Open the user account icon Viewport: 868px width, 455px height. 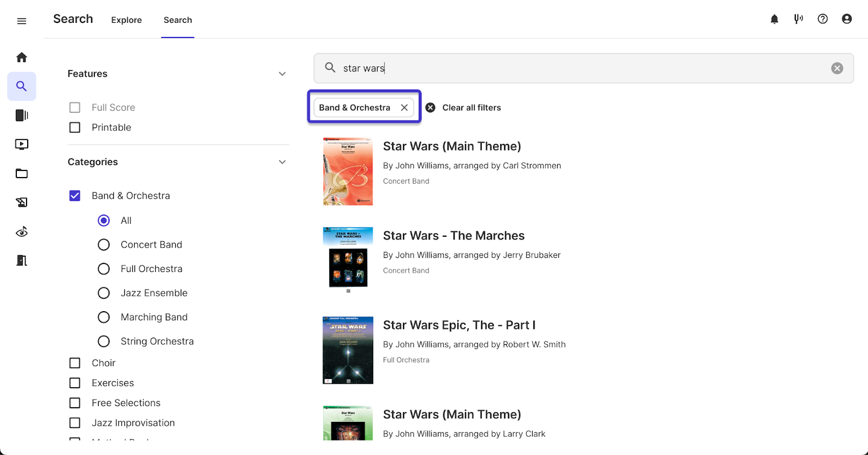(847, 19)
